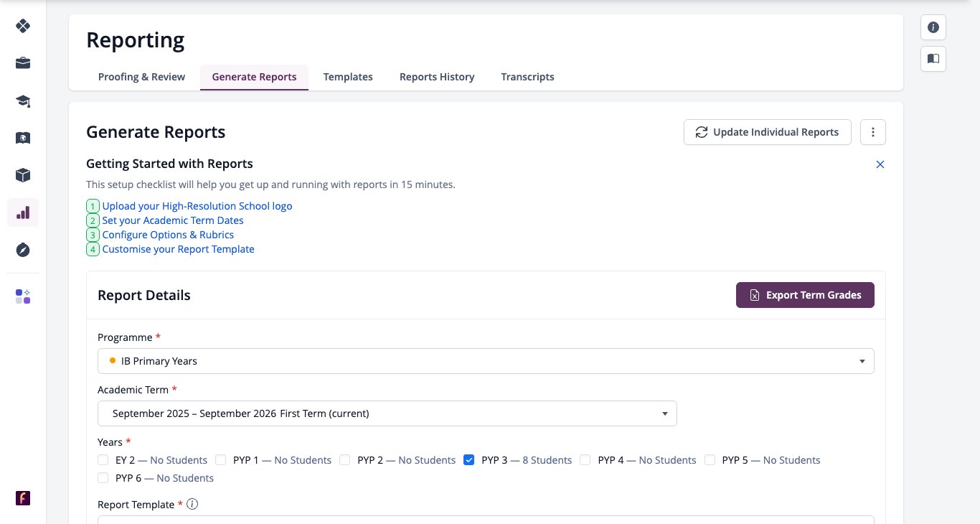
Task: Uncheck the PYP 3 checkbox
Action: pyautogui.click(x=469, y=460)
